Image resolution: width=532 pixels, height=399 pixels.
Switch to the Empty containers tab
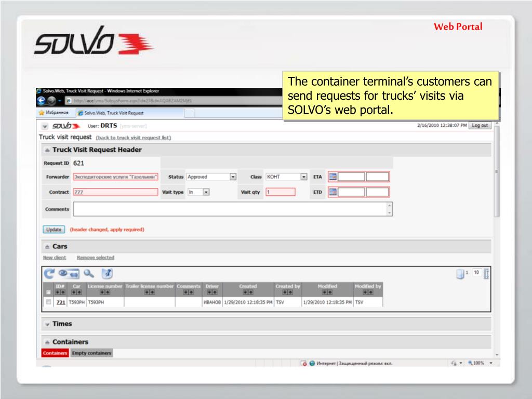click(x=91, y=353)
